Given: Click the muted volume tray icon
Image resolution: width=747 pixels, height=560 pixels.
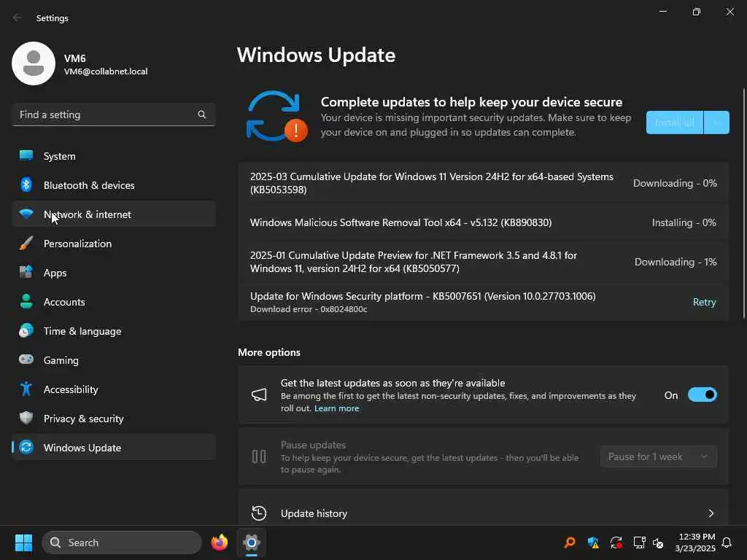Looking at the screenshot, I should coord(659,542).
